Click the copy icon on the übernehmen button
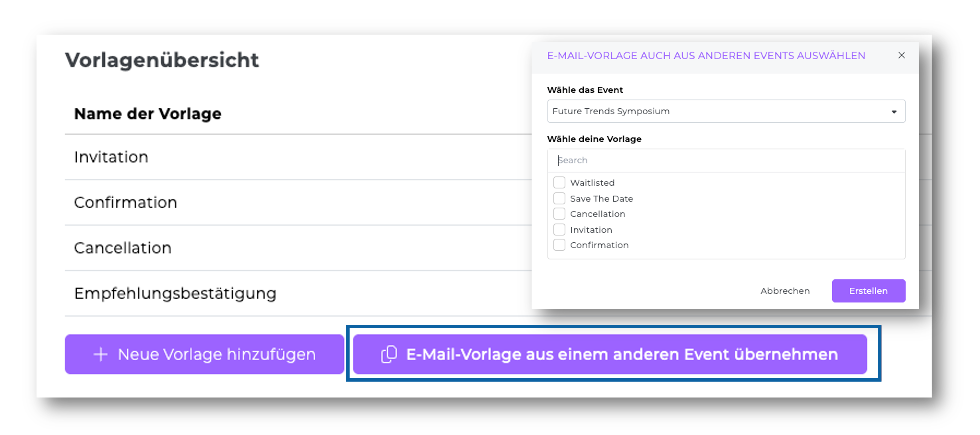This screenshot has width=980, height=435. 389,354
